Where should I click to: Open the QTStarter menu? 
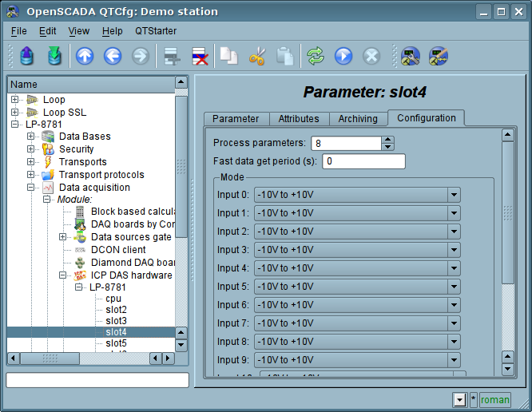tap(155, 31)
